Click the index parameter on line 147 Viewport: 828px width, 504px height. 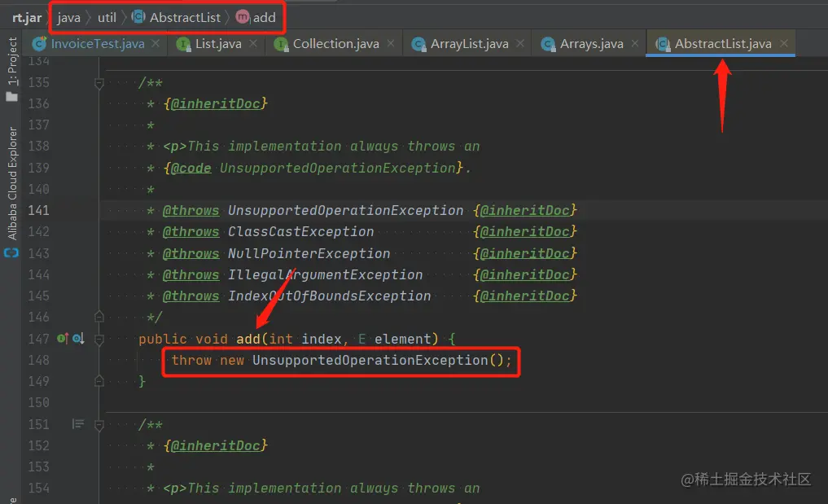pos(321,339)
